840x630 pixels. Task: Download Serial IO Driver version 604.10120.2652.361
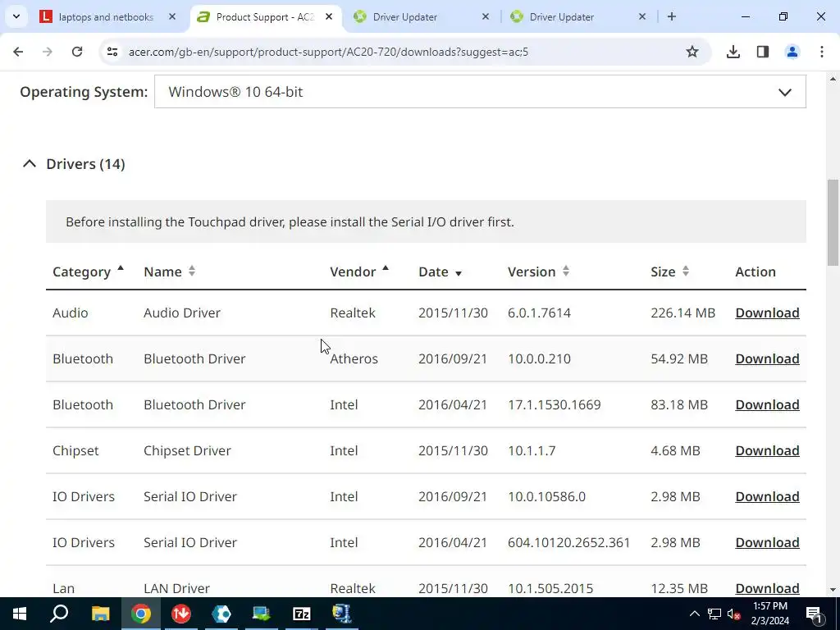[x=767, y=543]
